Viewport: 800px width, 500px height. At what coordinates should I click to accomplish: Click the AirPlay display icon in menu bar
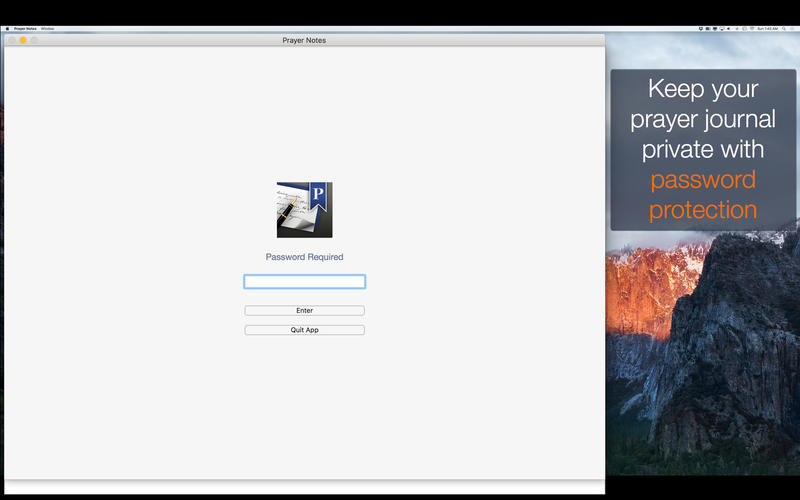click(723, 29)
